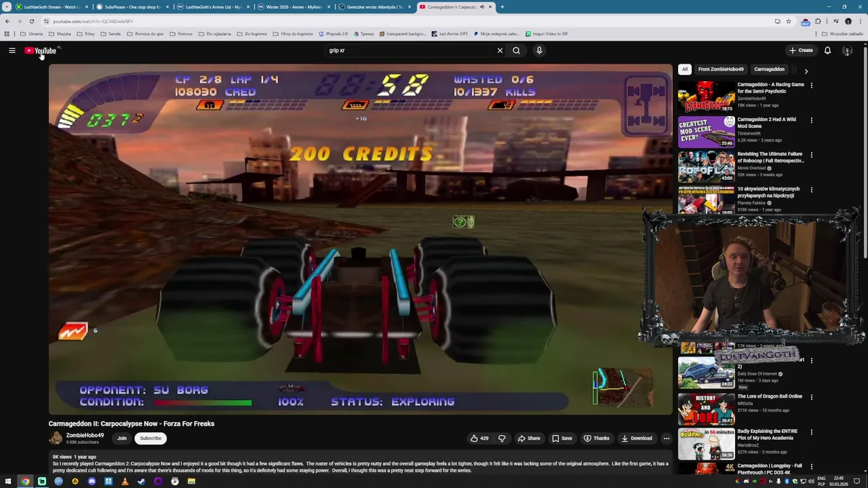Open options for 'Carmageddon - A Racing Game' video

pyautogui.click(x=811, y=85)
